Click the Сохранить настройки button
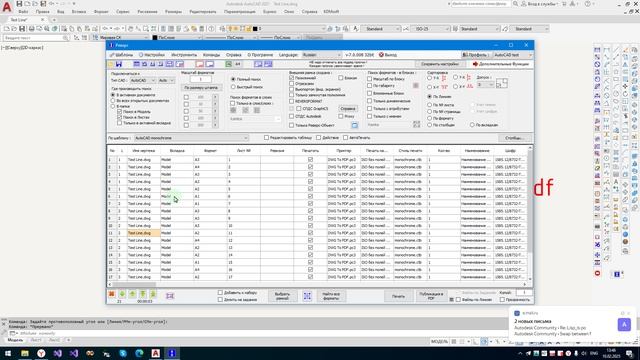The image size is (640, 360). point(440,64)
